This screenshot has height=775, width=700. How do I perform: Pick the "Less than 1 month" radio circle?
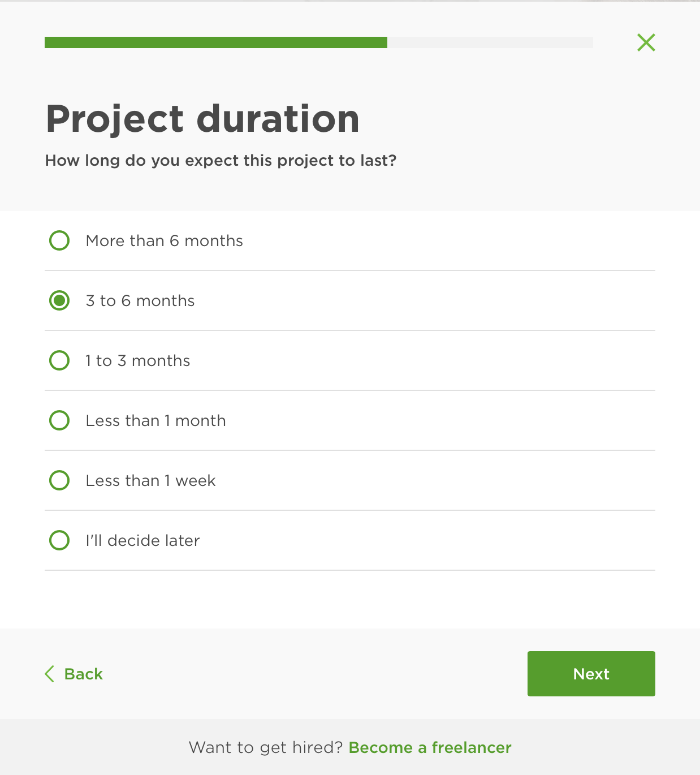coord(59,420)
